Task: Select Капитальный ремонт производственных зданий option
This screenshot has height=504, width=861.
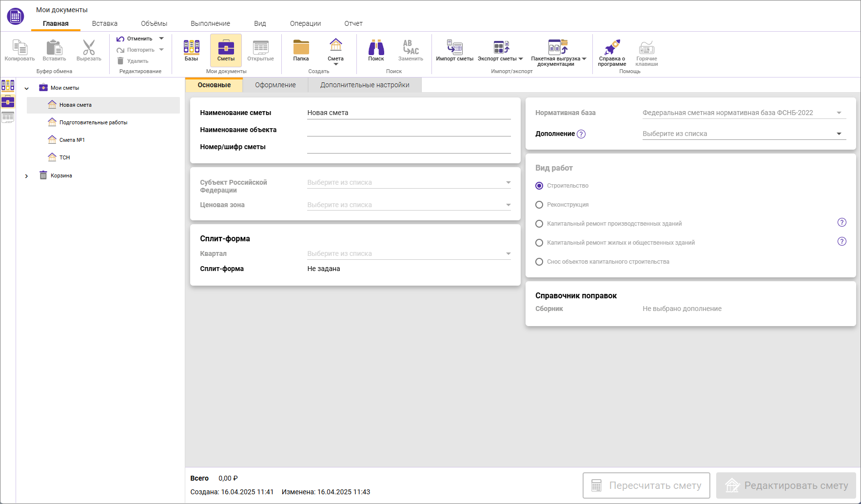Action: tap(539, 224)
